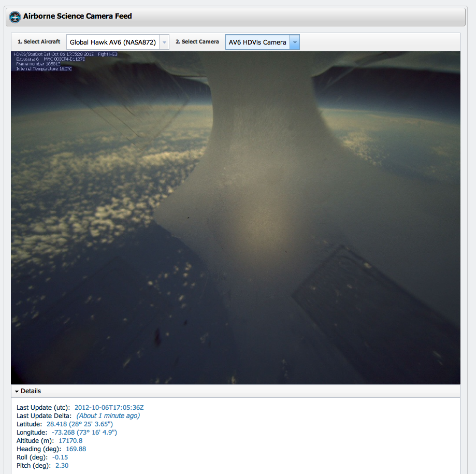Click the 'About 1 minute ago' text
476x474 pixels.
click(x=108, y=415)
